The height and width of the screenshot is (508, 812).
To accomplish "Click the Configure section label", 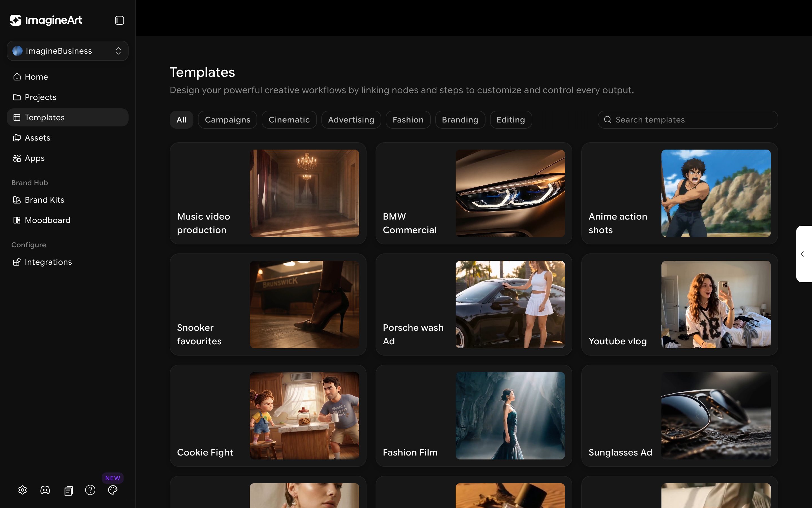I will tap(28, 245).
